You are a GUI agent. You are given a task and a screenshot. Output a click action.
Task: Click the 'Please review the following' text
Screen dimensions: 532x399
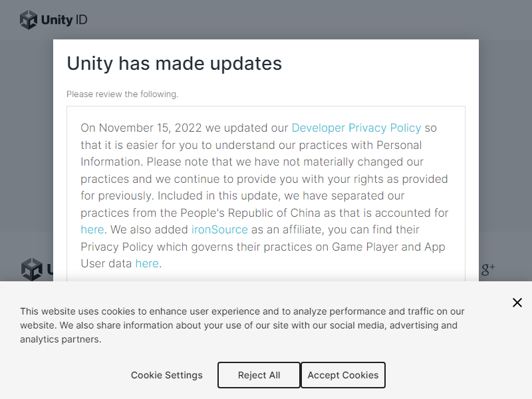point(122,94)
